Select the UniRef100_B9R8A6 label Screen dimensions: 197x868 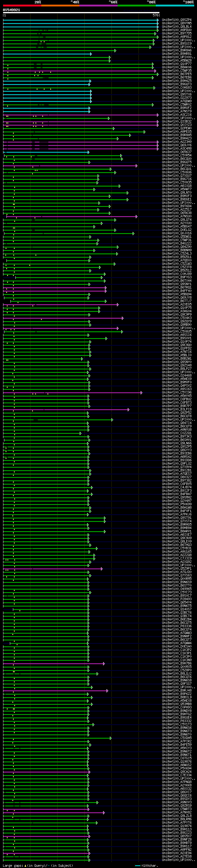[177, 50]
